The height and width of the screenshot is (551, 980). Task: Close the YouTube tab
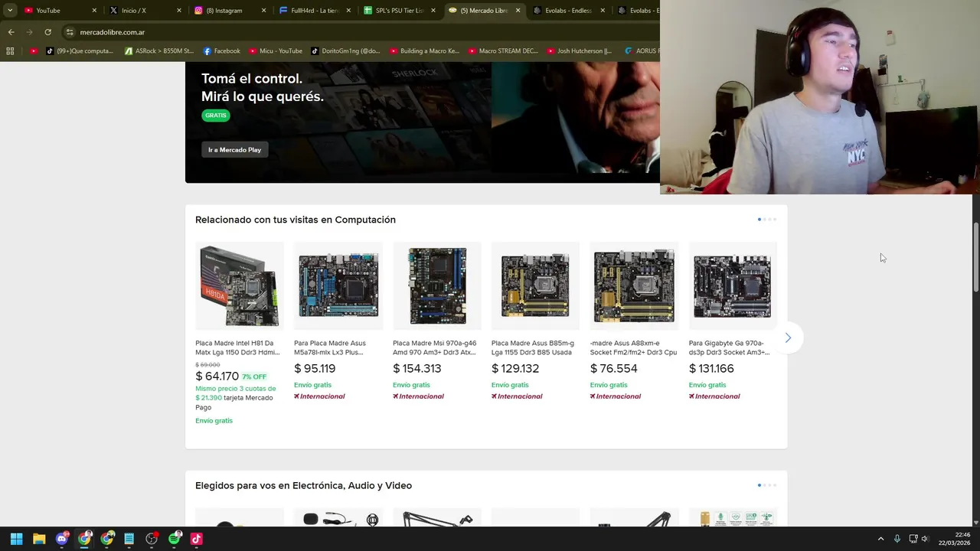point(94,11)
